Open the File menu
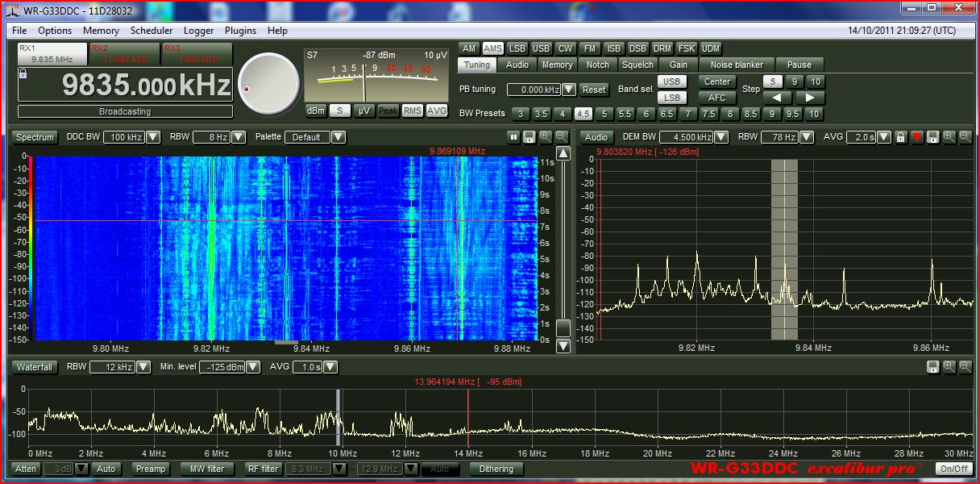 coord(19,31)
